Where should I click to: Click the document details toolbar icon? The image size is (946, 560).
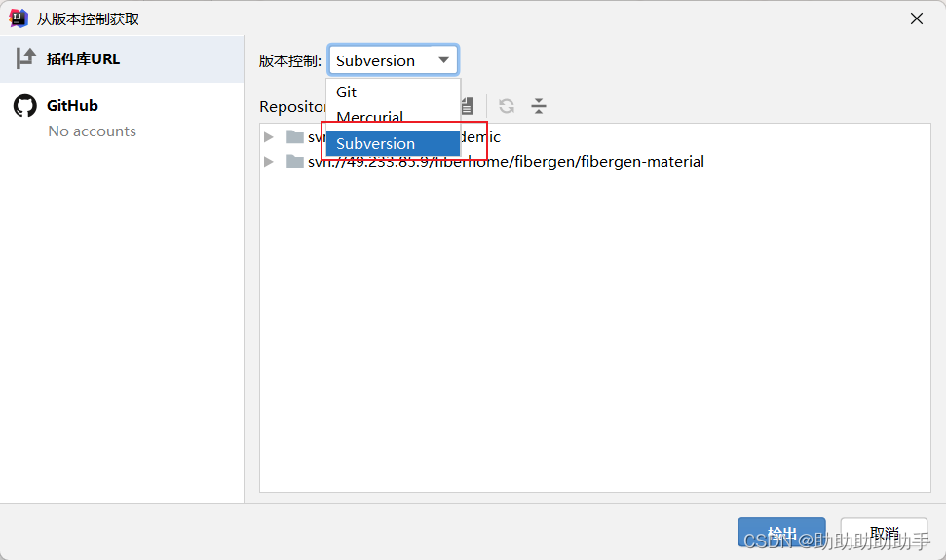click(x=467, y=107)
